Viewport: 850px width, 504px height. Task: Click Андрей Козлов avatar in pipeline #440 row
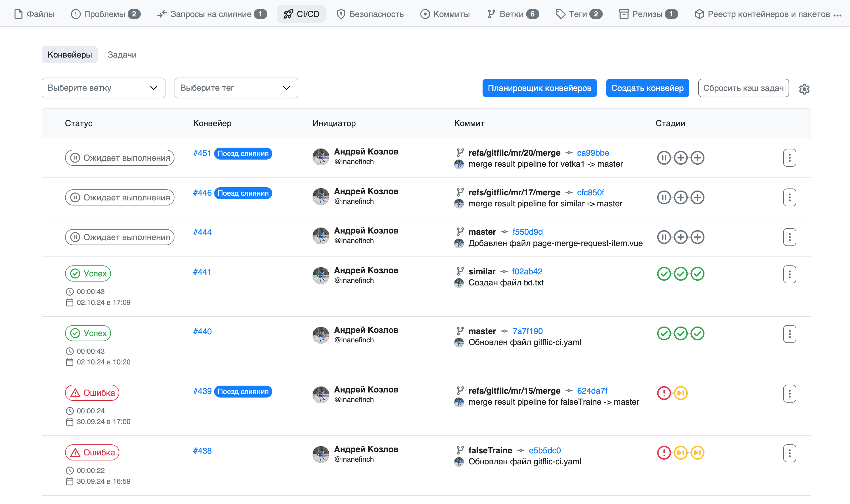321,335
